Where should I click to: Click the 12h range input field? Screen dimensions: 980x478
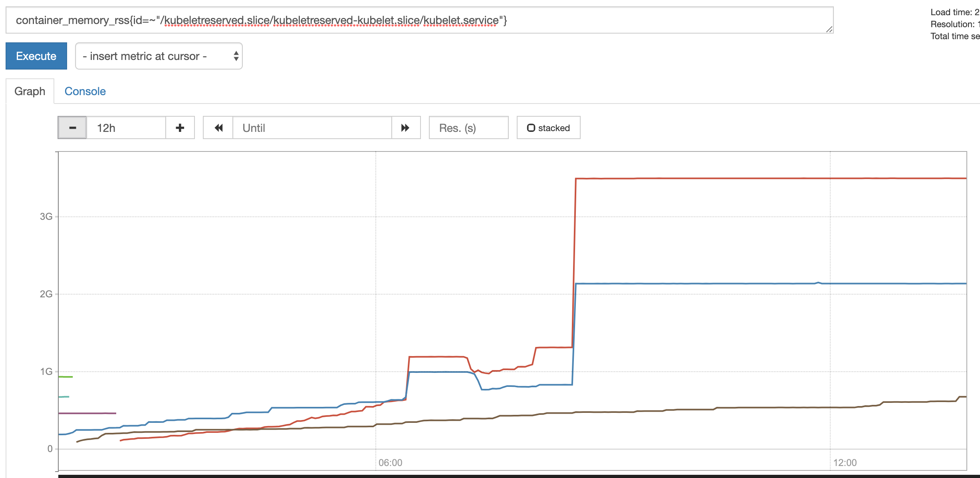pos(126,128)
